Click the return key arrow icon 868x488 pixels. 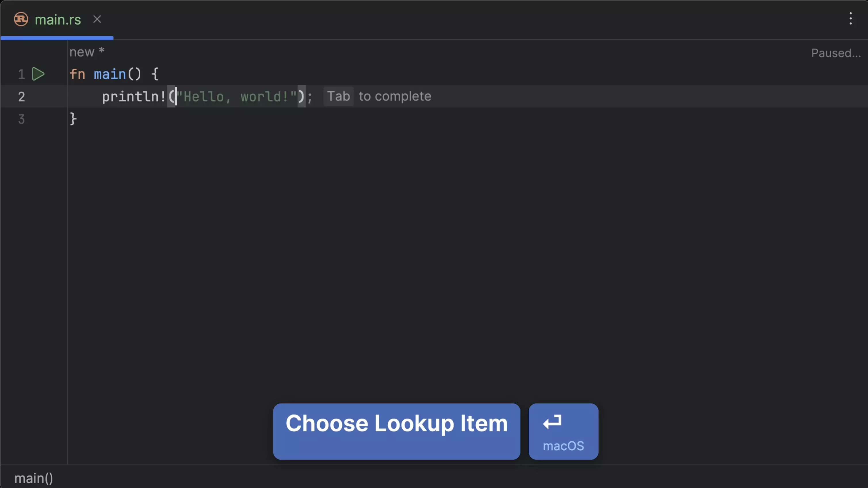coord(552,422)
